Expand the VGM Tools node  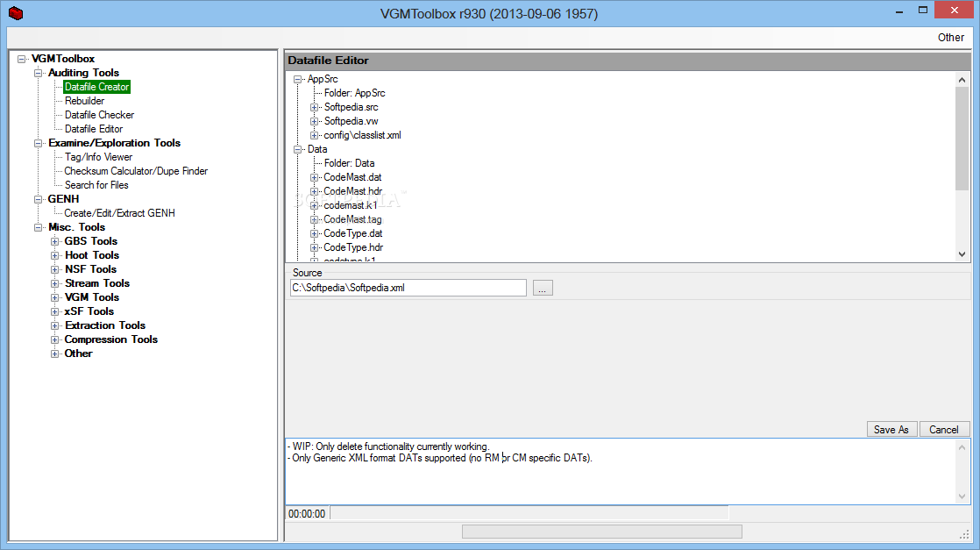pos(55,298)
